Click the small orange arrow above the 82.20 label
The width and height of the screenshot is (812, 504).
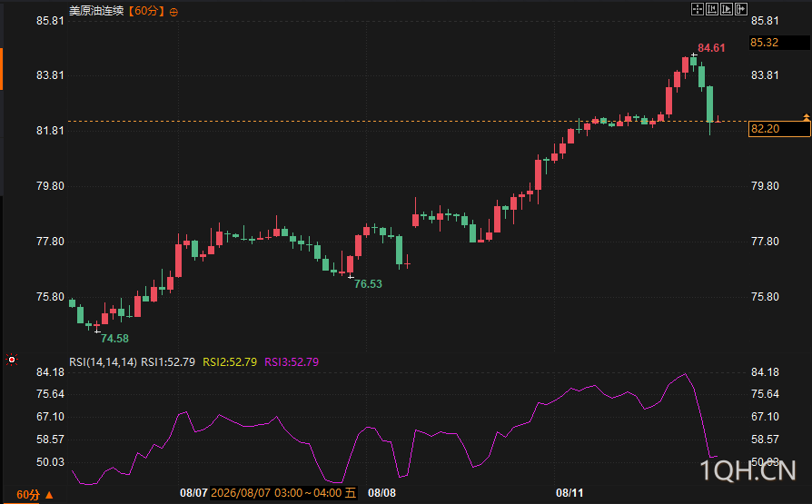807,117
